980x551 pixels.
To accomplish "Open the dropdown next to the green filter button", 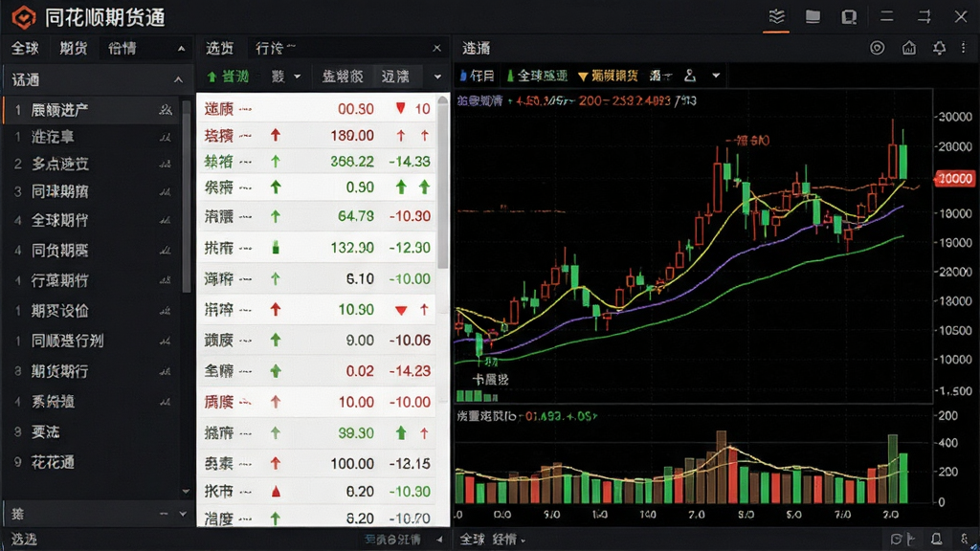I will (x=298, y=77).
